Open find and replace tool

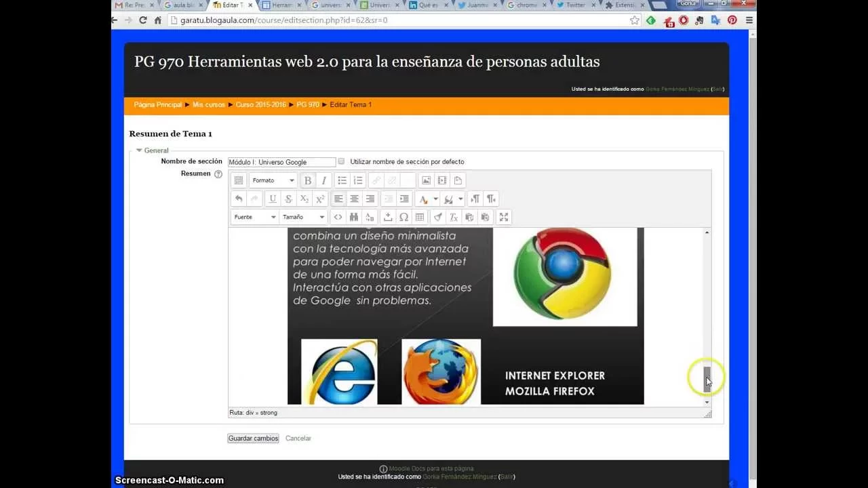tap(370, 217)
